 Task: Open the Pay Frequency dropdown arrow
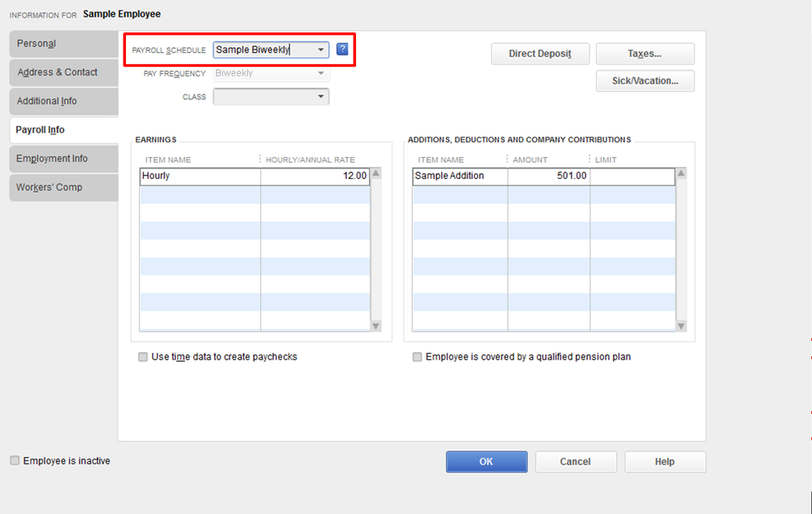[321, 73]
